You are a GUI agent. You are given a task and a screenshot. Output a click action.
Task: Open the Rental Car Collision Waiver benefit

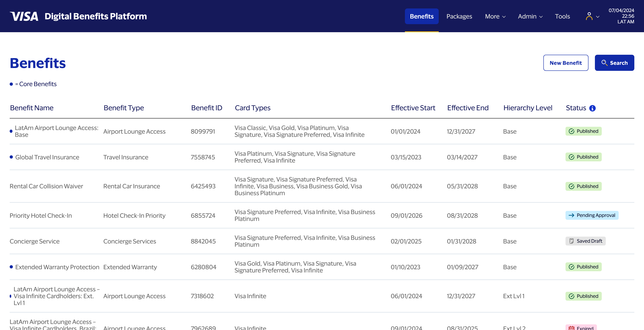pyautogui.click(x=46, y=186)
